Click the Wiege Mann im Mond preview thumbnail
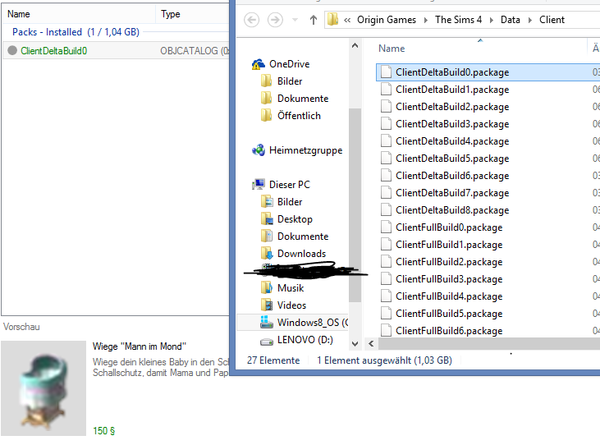The height and width of the screenshot is (441, 600). coord(43,388)
